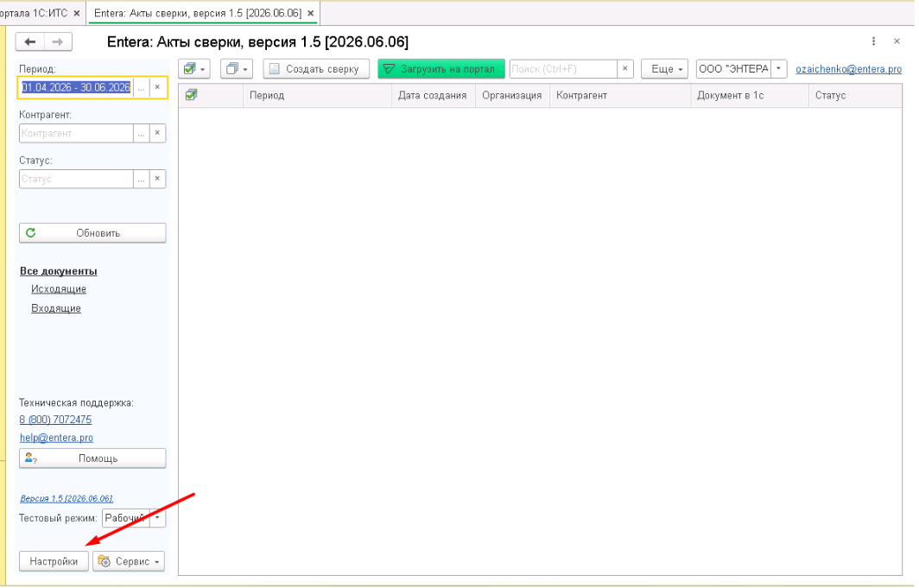
Task: Switch to the Entera: Акты сверки tab
Action: [198, 13]
